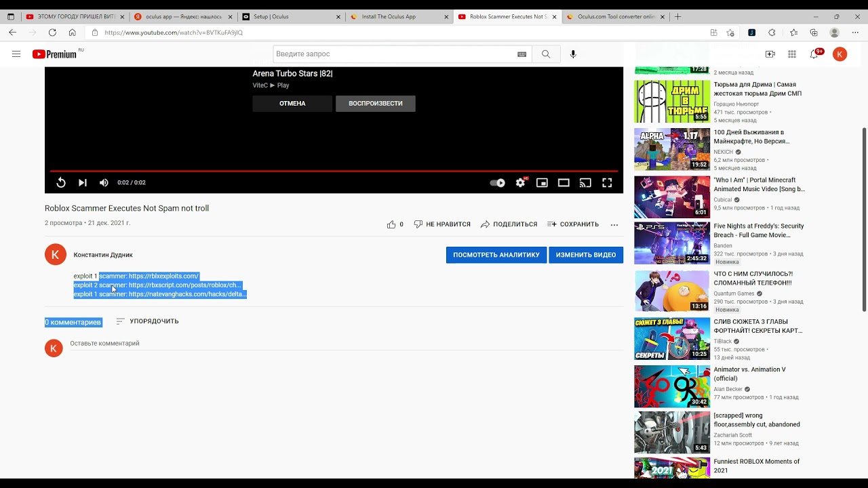The image size is (868, 488).
Task: Open the player settings gear
Action: 520,182
